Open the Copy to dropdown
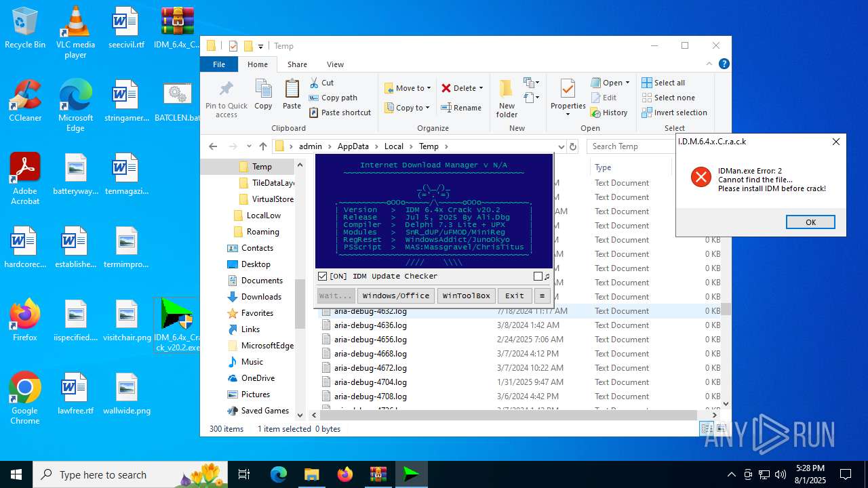 click(407, 108)
